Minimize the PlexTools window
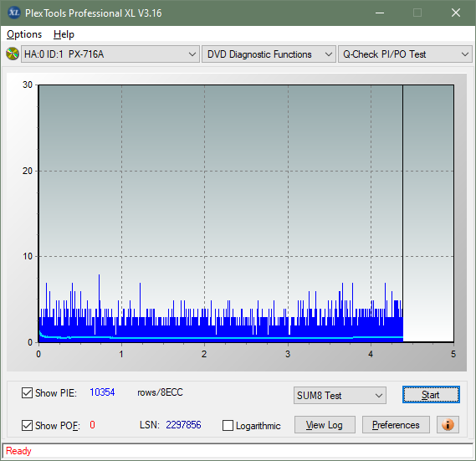This screenshot has height=461, width=476. coord(380,13)
